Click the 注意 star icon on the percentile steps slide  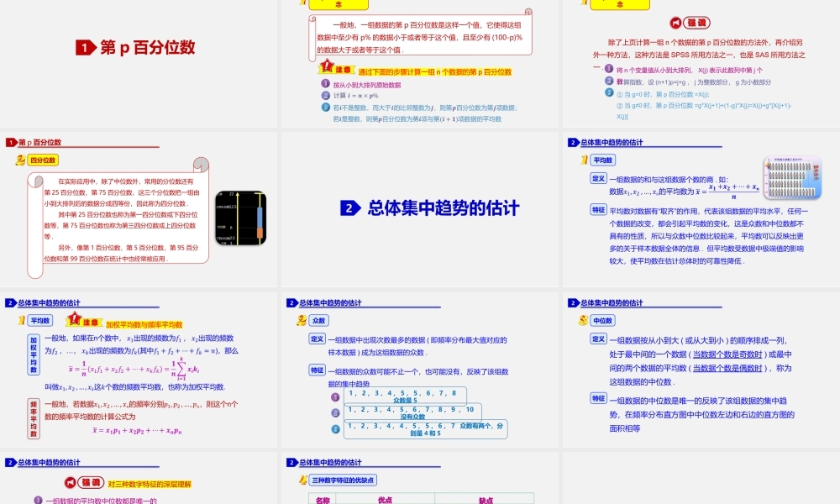pyautogui.click(x=328, y=66)
